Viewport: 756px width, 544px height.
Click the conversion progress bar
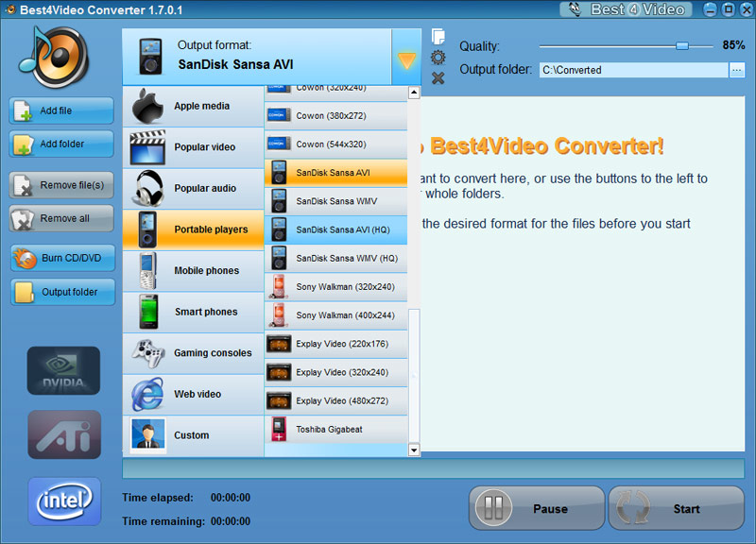(433, 468)
